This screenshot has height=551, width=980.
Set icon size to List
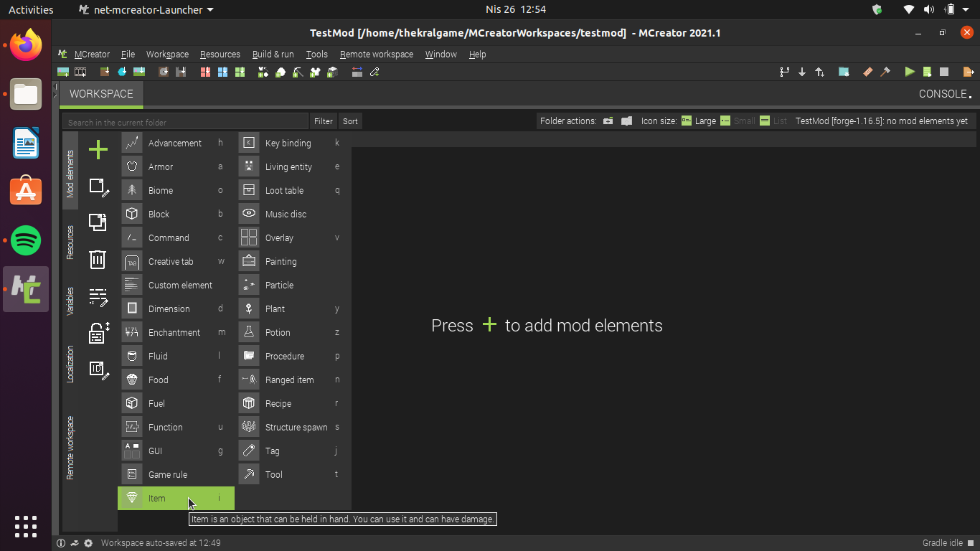(773, 121)
